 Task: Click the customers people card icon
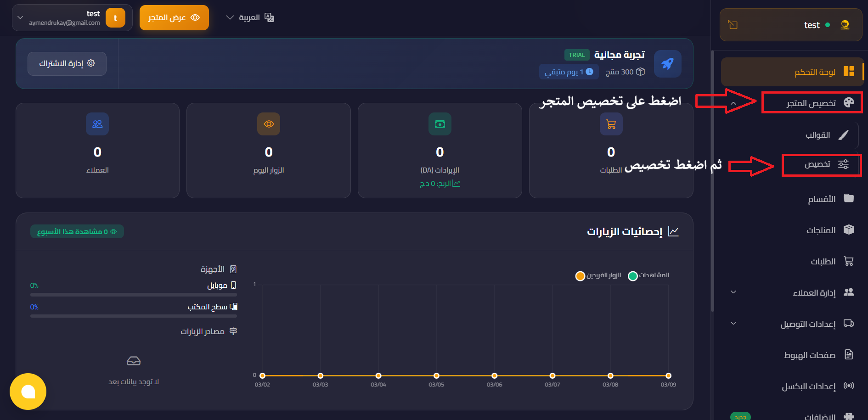click(97, 124)
